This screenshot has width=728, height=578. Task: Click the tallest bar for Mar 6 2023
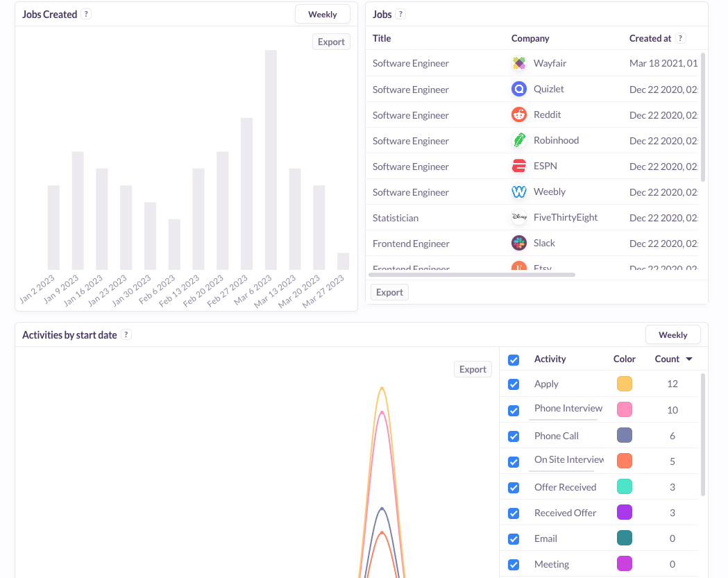tap(271, 160)
